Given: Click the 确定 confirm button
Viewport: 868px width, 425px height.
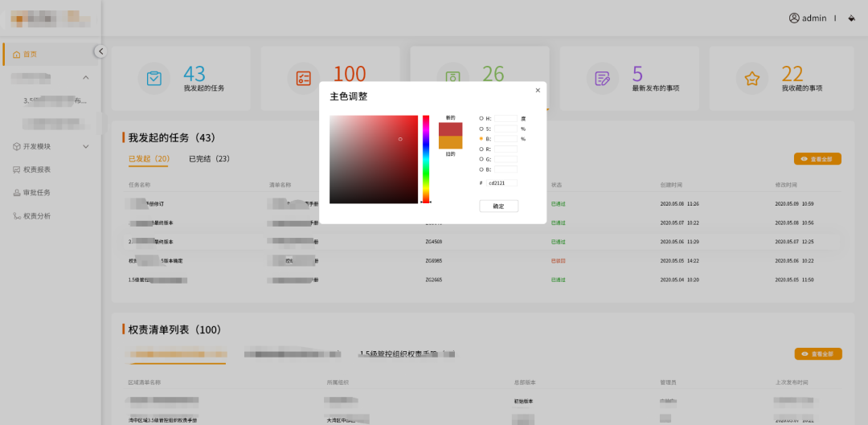Looking at the screenshot, I should (x=499, y=206).
